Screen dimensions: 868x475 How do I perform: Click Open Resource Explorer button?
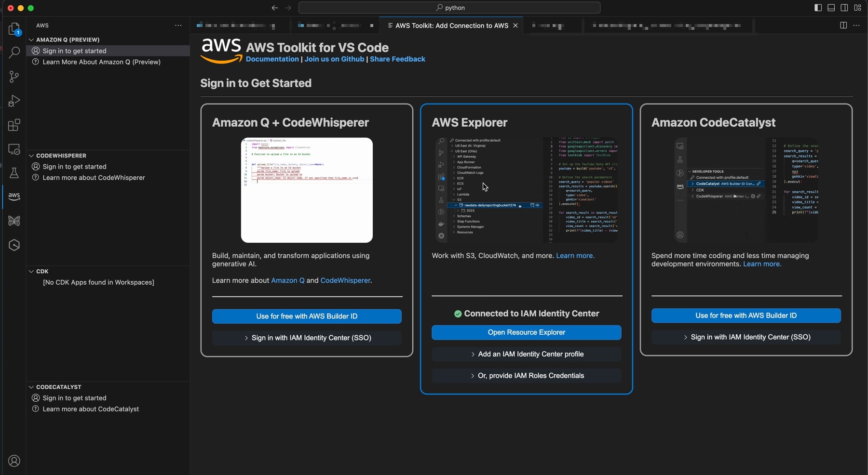tap(526, 332)
